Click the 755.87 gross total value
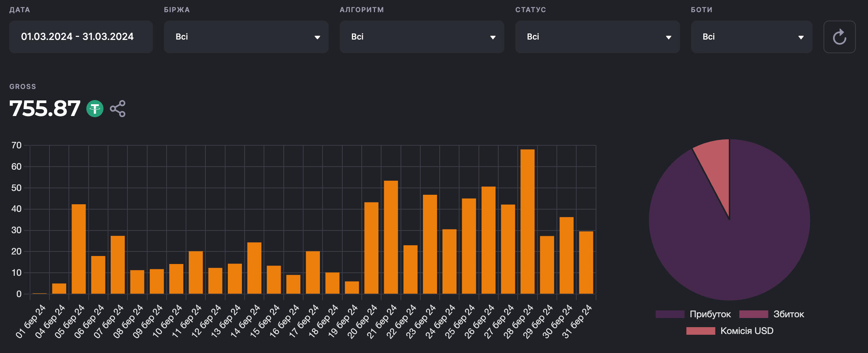 click(x=45, y=109)
